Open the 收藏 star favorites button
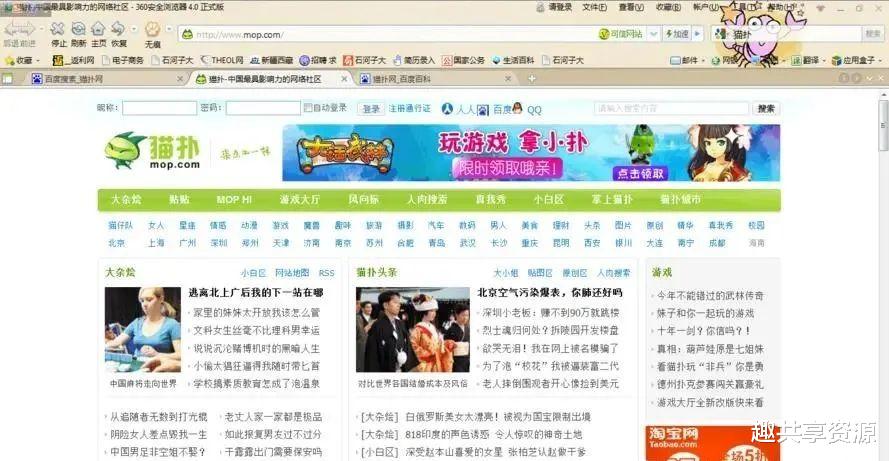This screenshot has width=889, height=461. (19, 60)
